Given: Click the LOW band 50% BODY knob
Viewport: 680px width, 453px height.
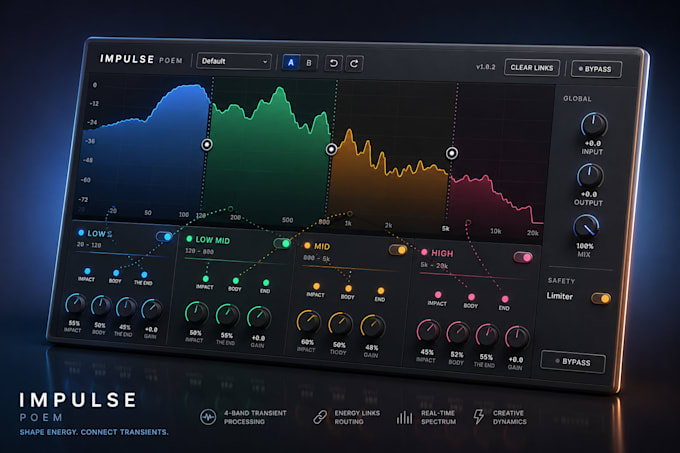Looking at the screenshot, I should click(x=101, y=306).
